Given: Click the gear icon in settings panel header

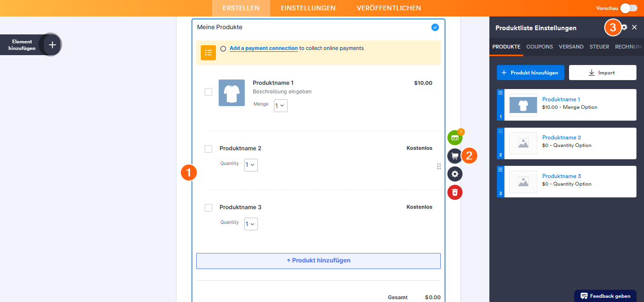Looking at the screenshot, I should 624,27.
